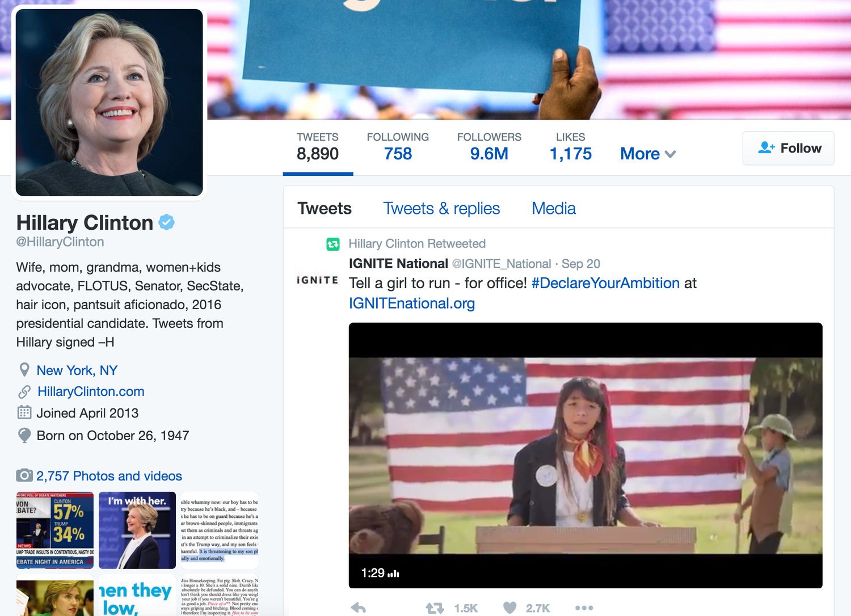The height and width of the screenshot is (616, 851).
Task: Click the camera icon beside Photos and videos
Action: [24, 475]
